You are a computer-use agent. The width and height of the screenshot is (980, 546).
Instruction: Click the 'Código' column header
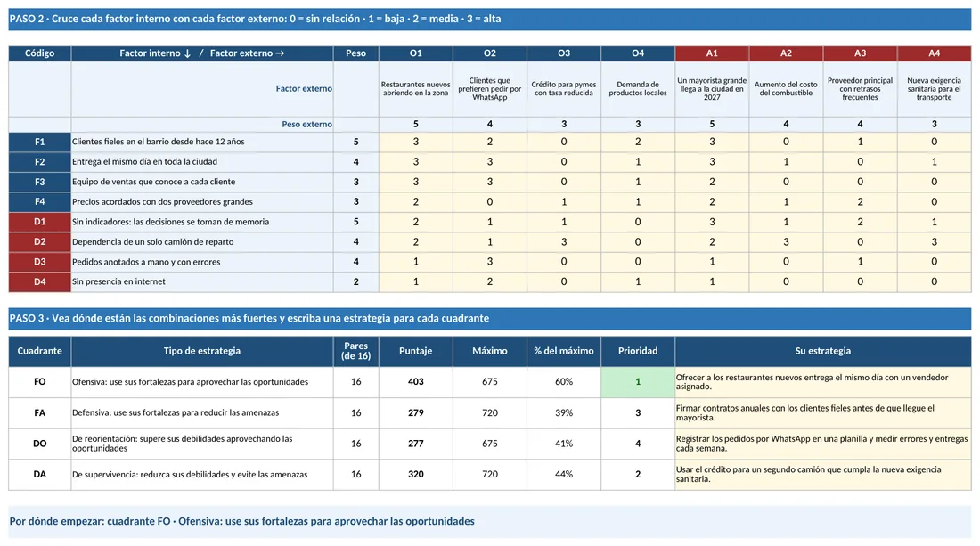(39, 53)
